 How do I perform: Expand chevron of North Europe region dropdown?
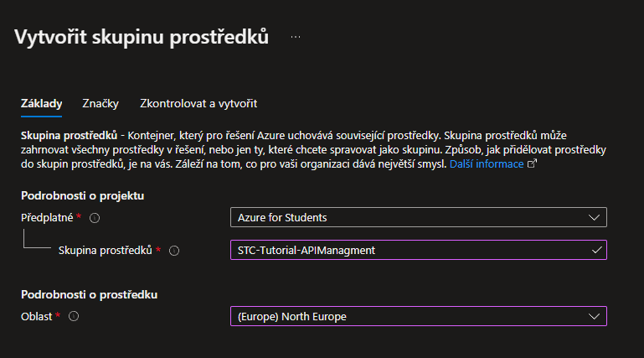(x=595, y=316)
